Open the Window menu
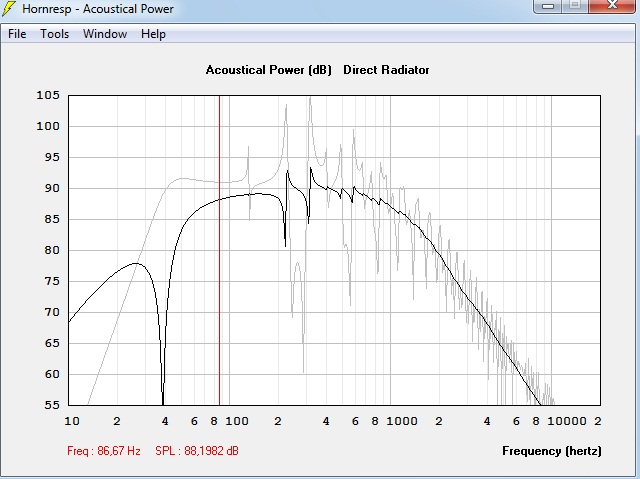Viewport: 640px width, 479px height. click(x=105, y=34)
